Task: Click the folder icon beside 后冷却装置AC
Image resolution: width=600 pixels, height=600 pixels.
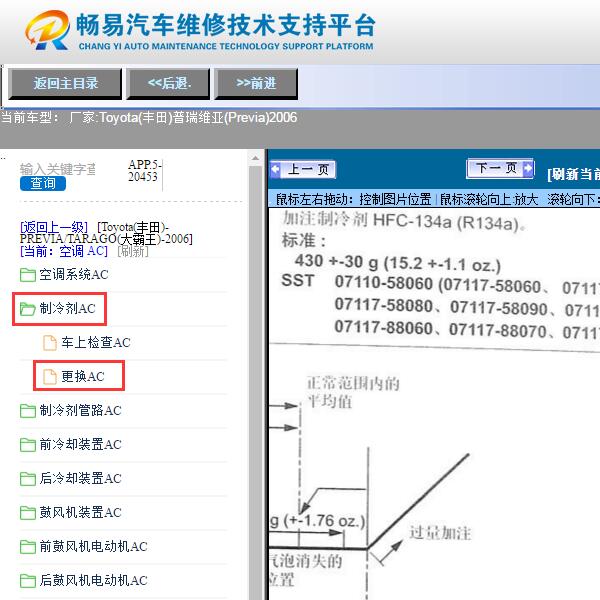Action: click(28, 479)
